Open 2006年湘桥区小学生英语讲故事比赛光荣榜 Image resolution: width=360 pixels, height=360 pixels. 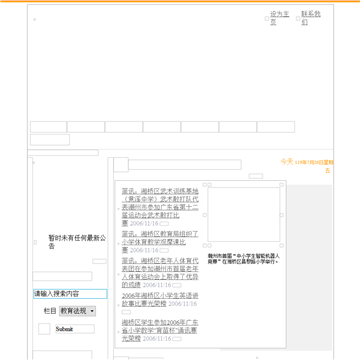point(160,299)
